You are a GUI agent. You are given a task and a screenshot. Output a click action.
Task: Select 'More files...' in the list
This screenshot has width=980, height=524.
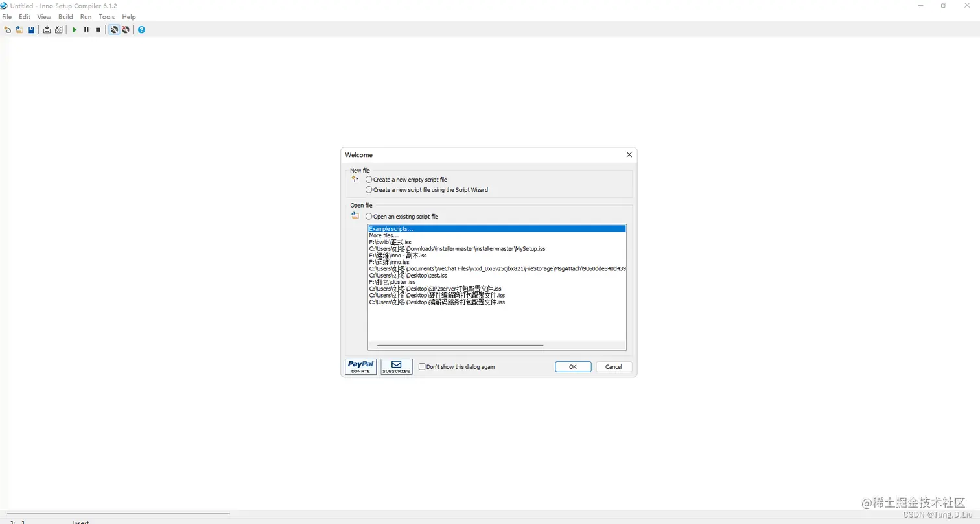pos(497,235)
